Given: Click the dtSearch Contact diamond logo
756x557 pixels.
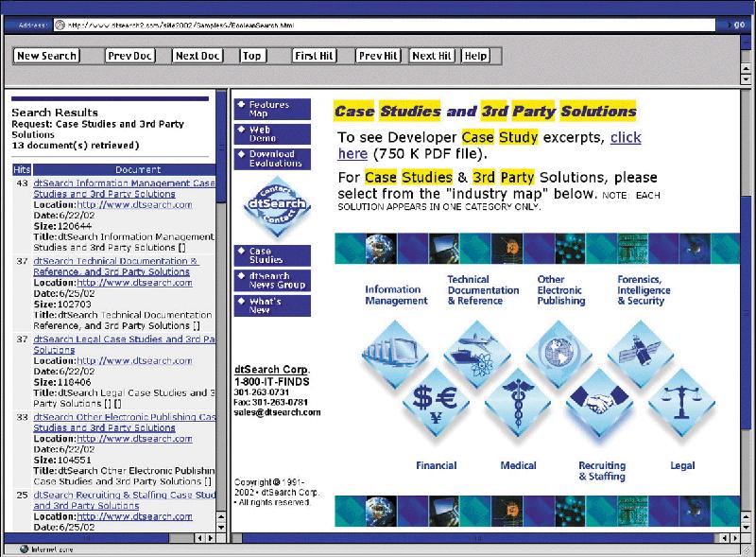Looking at the screenshot, I should click(x=277, y=207).
